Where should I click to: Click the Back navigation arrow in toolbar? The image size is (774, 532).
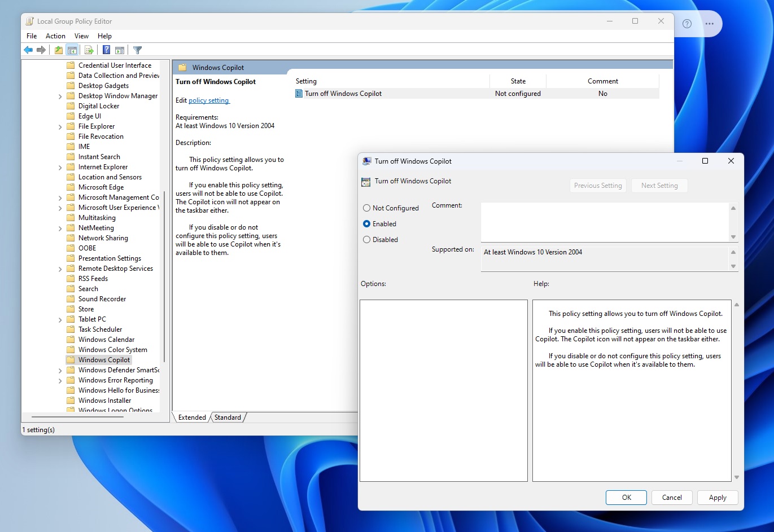[x=28, y=50]
